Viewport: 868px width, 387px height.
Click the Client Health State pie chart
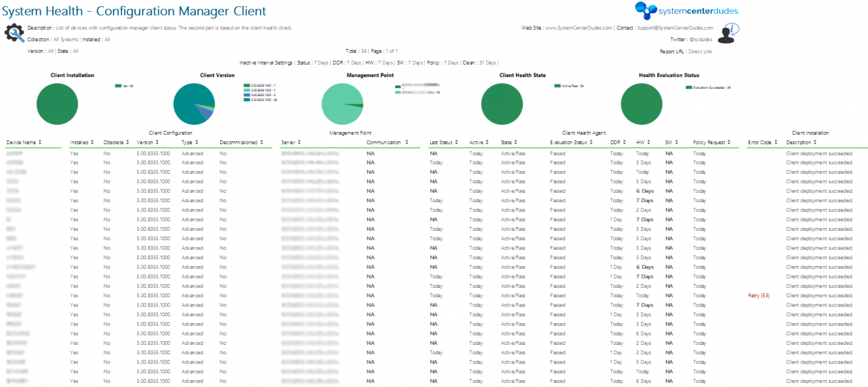(x=502, y=104)
